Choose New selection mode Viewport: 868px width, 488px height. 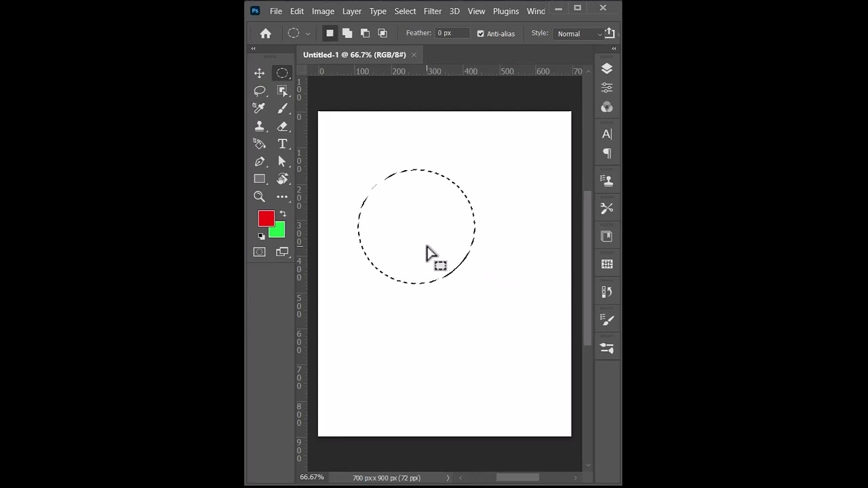[x=330, y=33]
